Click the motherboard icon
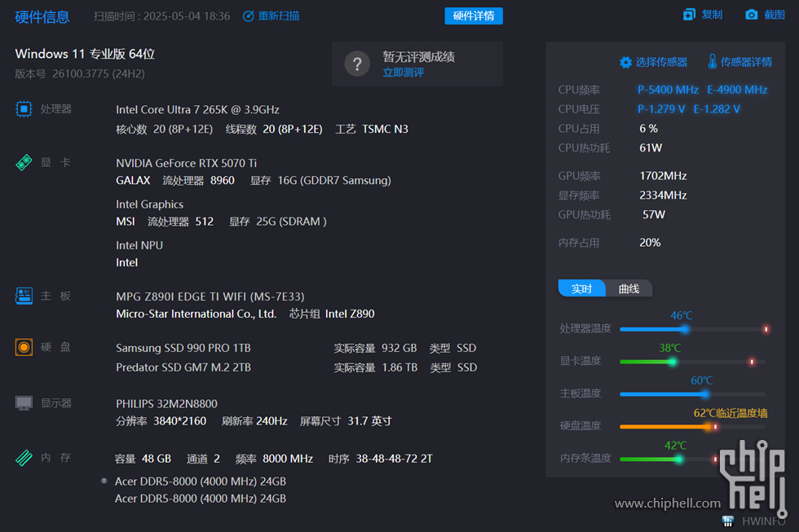The height and width of the screenshot is (532, 799). (24, 296)
